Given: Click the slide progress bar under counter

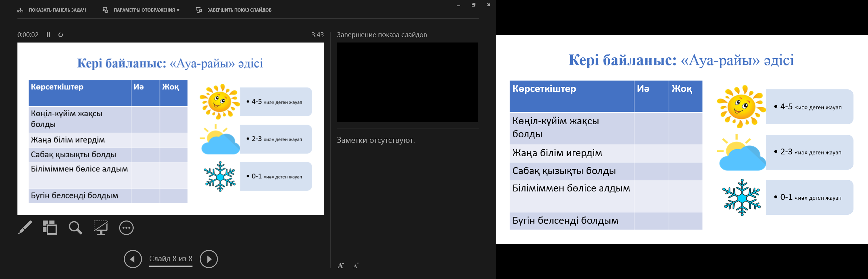Looking at the screenshot, I should [x=171, y=267].
